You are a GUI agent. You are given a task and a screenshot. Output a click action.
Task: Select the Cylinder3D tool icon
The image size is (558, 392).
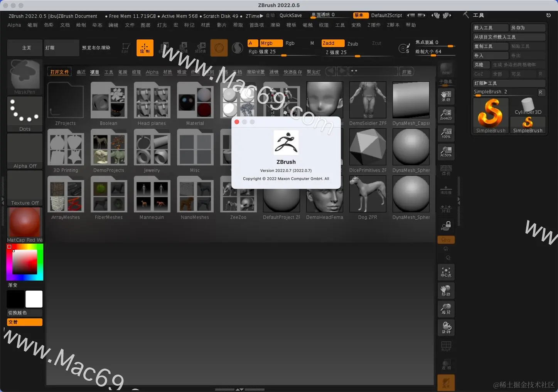pos(528,106)
